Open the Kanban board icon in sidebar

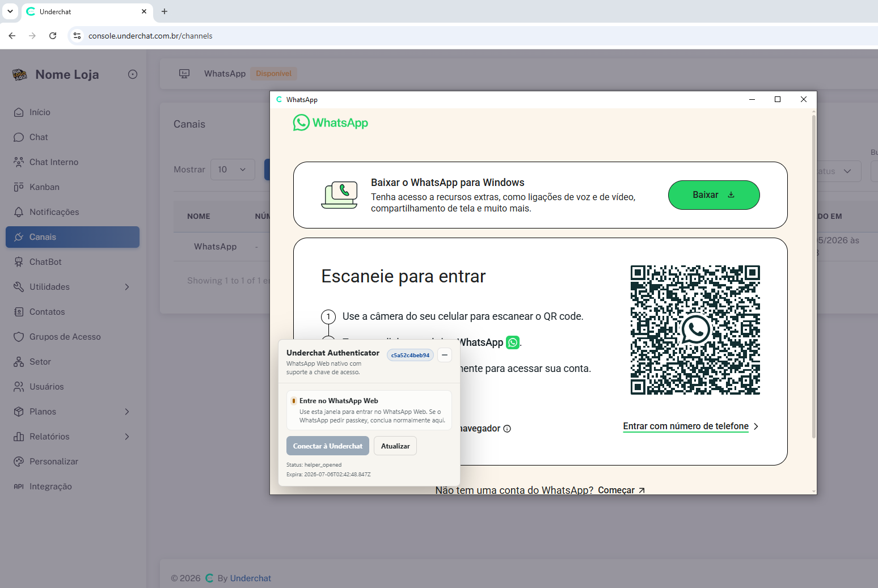click(x=19, y=187)
